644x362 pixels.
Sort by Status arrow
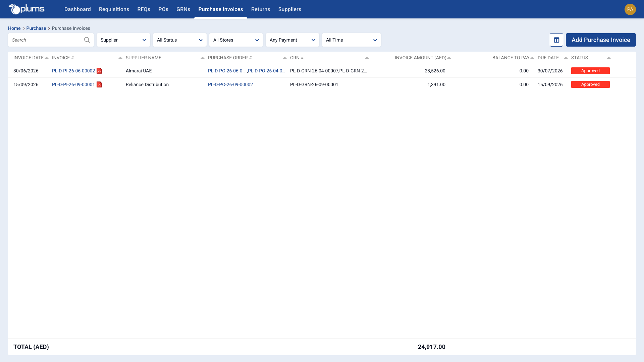[609, 58]
